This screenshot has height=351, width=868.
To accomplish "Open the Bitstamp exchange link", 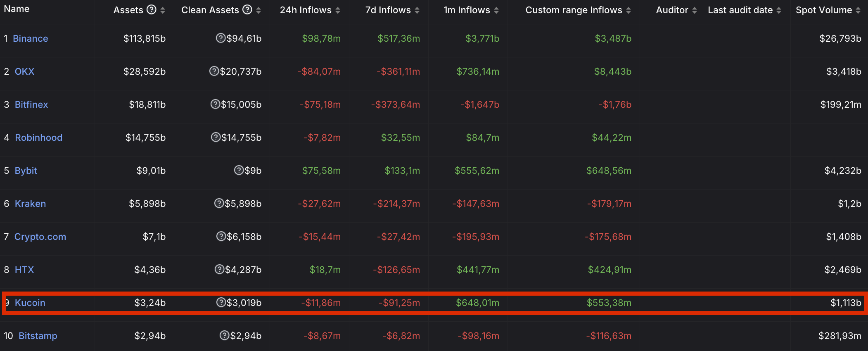I will pyautogui.click(x=38, y=336).
